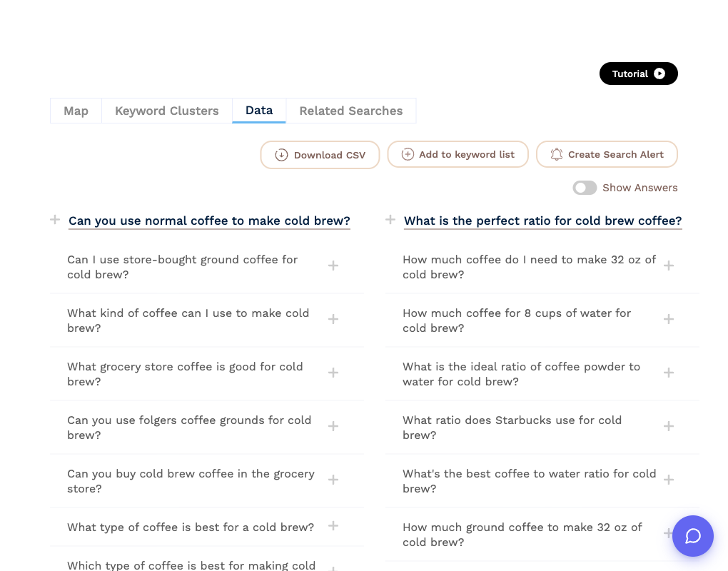728x571 pixels.
Task: Add 'What ratio does Starbucks use' question
Action: (669, 426)
